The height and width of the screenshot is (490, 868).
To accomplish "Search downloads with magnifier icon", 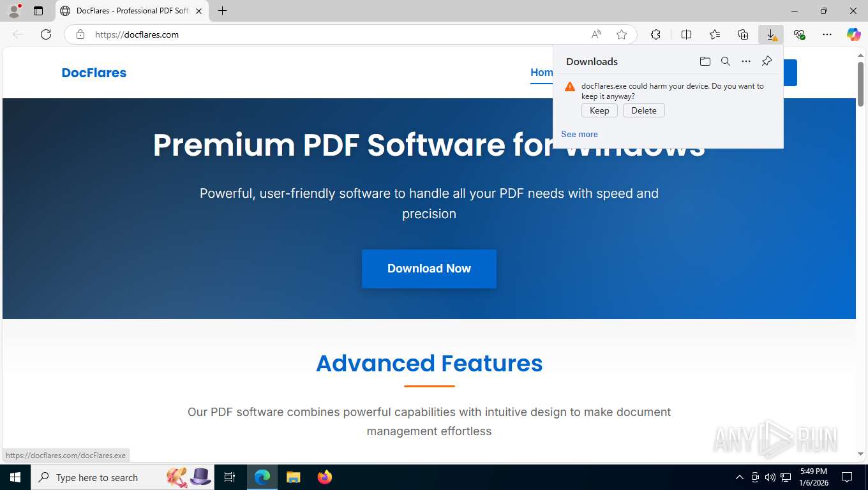I will [726, 61].
